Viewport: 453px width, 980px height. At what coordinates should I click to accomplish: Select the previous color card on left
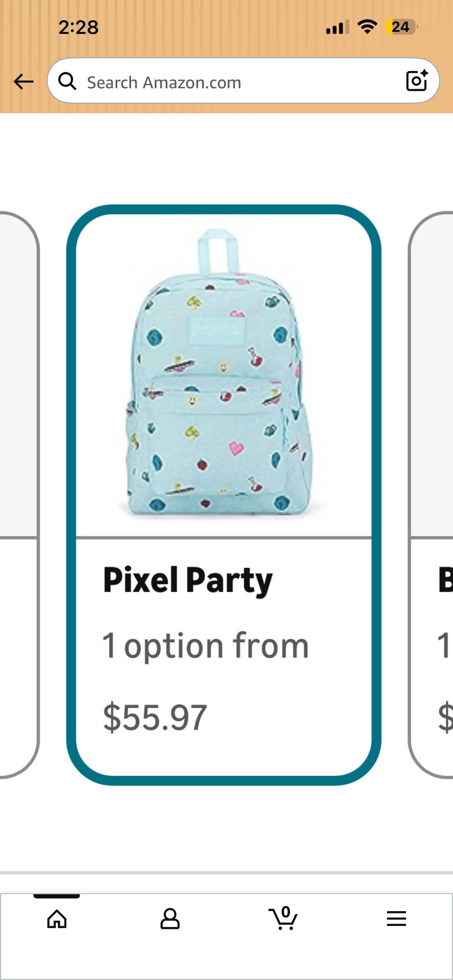[x=19, y=495]
